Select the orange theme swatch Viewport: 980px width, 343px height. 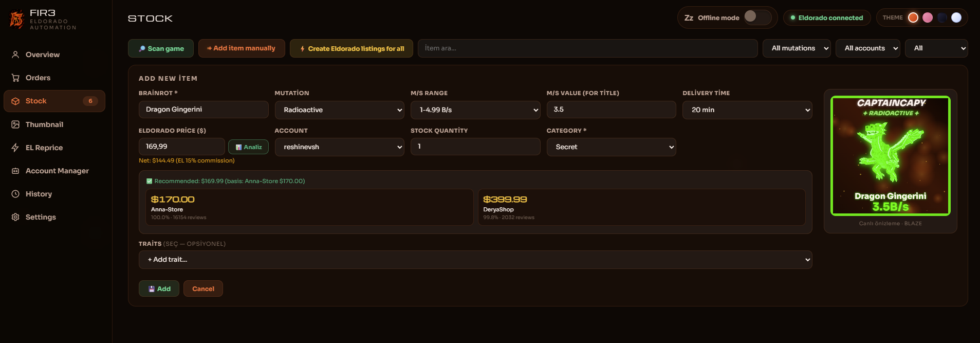click(x=913, y=17)
